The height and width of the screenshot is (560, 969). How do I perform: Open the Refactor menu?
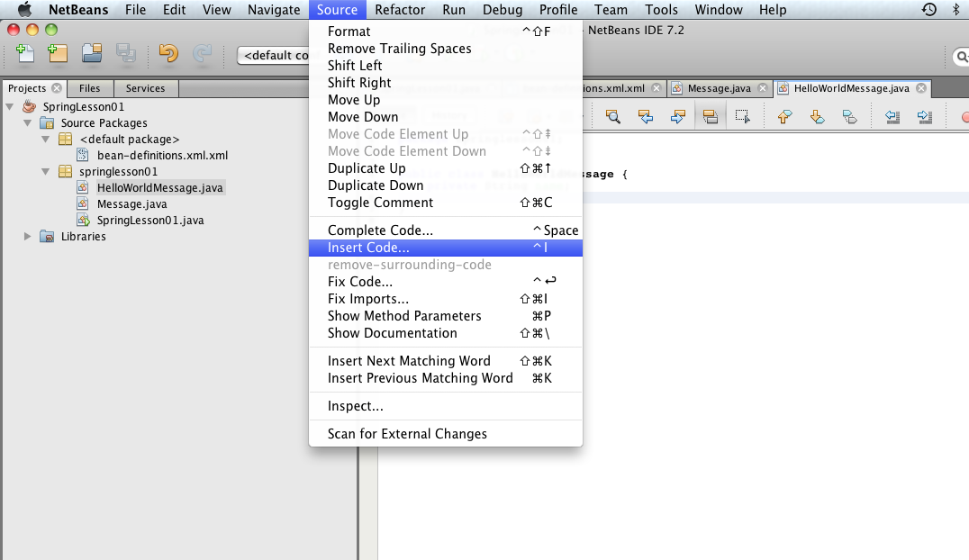pyautogui.click(x=400, y=9)
